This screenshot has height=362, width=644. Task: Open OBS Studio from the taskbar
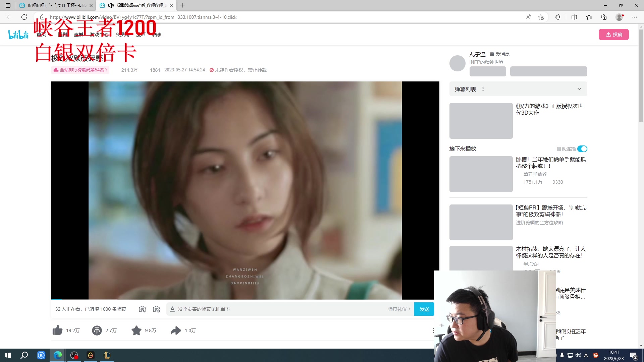pyautogui.click(x=74, y=355)
